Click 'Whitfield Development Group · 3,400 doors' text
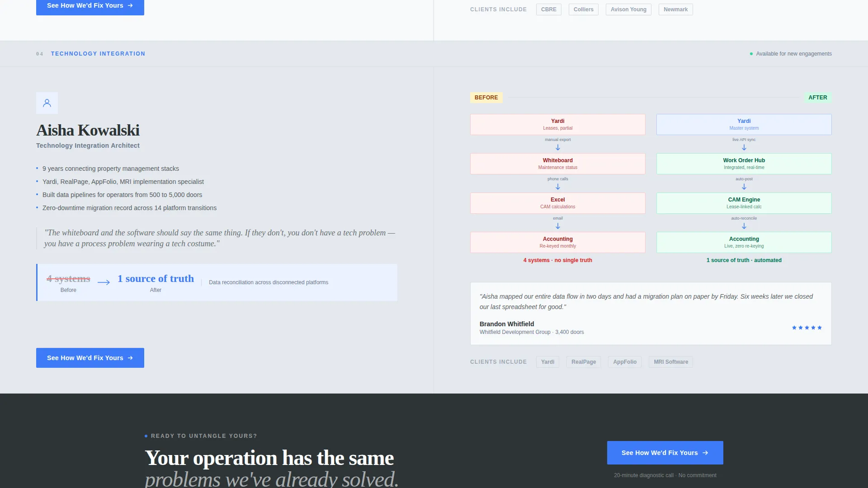 (532, 332)
